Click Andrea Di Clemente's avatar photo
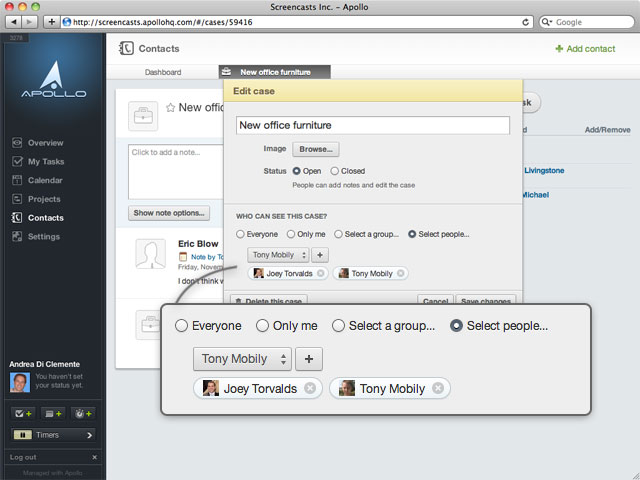This screenshot has height=480, width=640. pyautogui.click(x=20, y=382)
